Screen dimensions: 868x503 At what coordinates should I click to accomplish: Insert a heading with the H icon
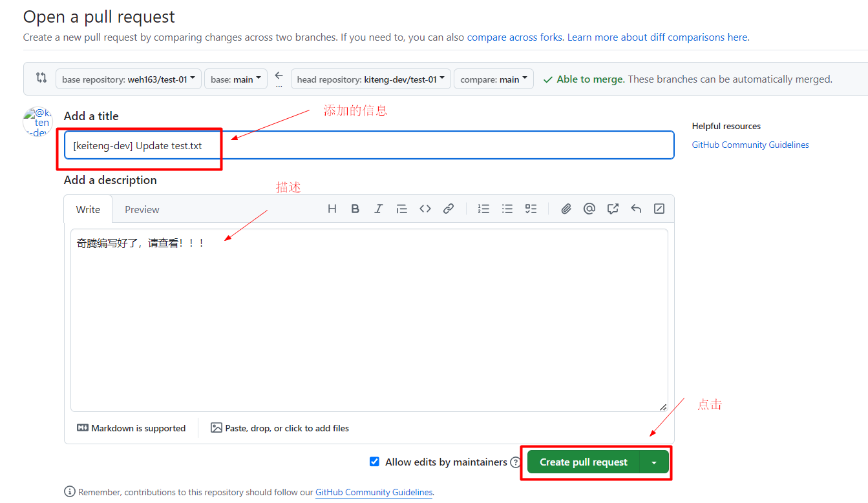tap(332, 209)
